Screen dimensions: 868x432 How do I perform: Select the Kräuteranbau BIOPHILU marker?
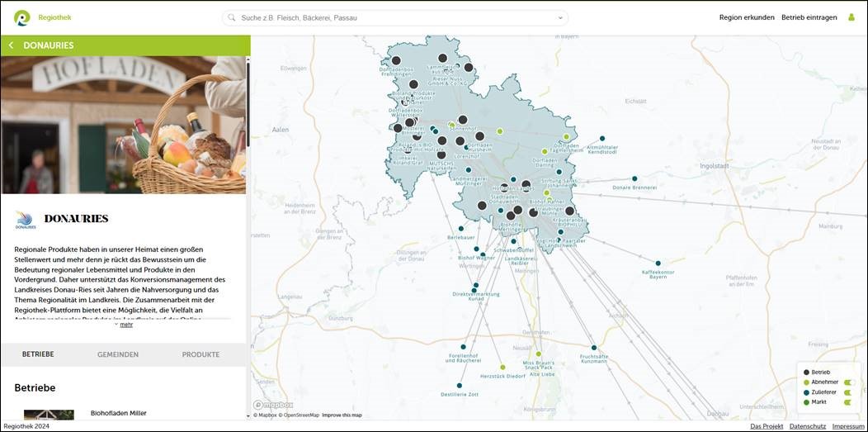[x=569, y=211]
